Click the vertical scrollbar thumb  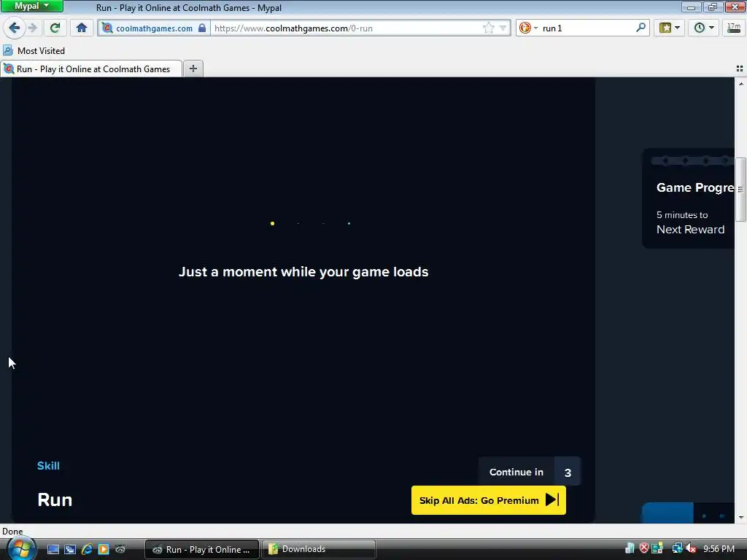(740, 189)
